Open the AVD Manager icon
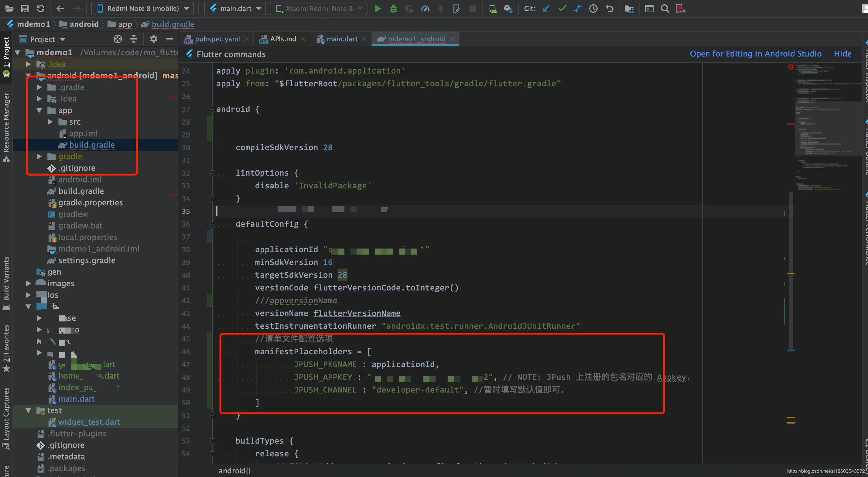The height and width of the screenshot is (477, 868). (493, 9)
